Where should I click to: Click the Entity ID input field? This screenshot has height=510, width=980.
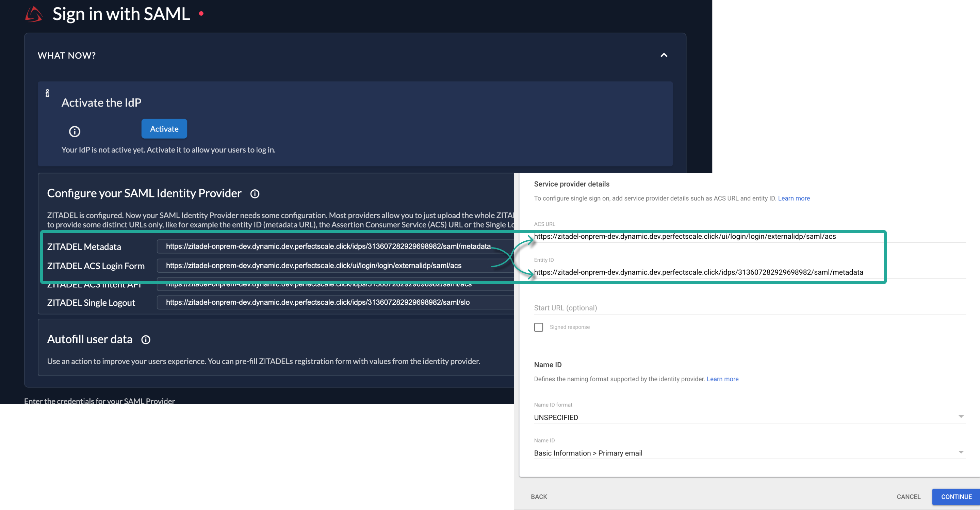point(749,272)
